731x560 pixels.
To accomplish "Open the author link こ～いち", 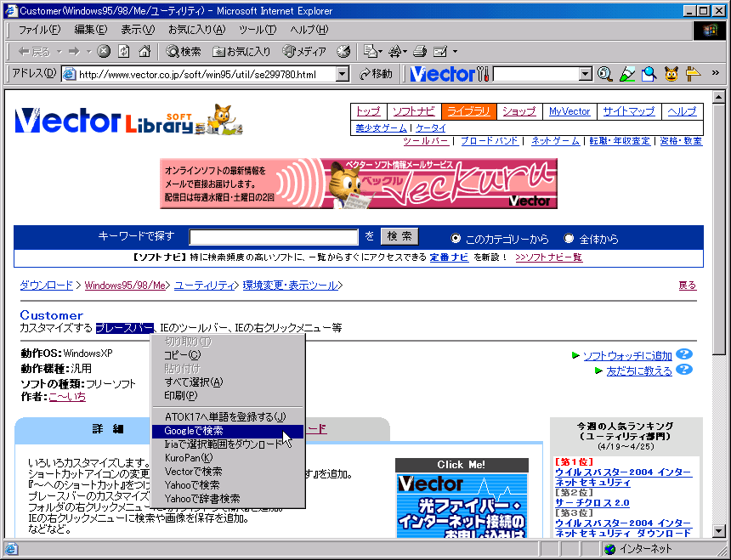I will [x=67, y=397].
